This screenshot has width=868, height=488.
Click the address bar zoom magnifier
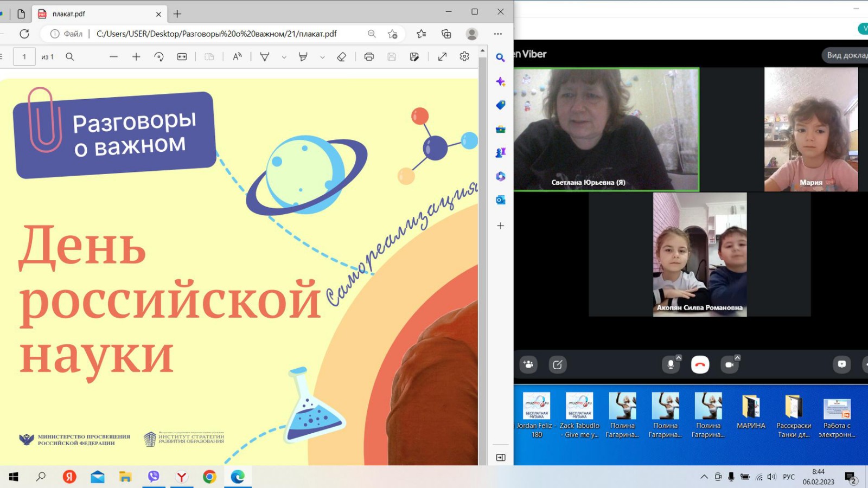tap(372, 34)
